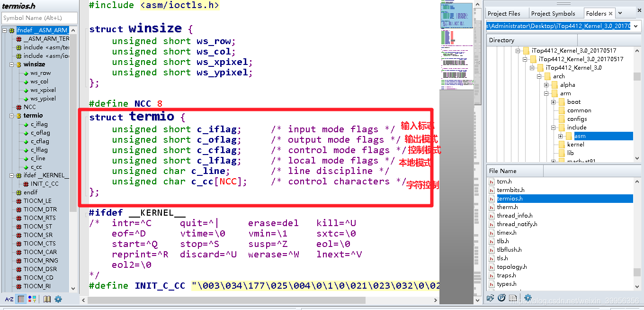Click the Symbol Name search field
The image size is (644, 310).
pyautogui.click(x=39, y=18)
